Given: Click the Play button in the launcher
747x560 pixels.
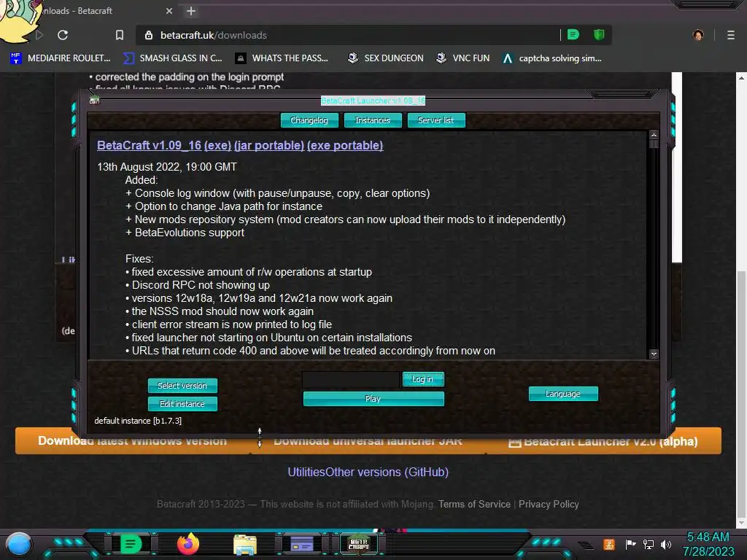Looking at the screenshot, I should (373, 399).
